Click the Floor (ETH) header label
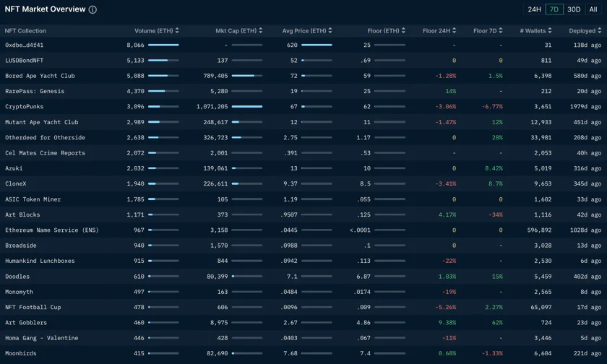 tap(383, 30)
